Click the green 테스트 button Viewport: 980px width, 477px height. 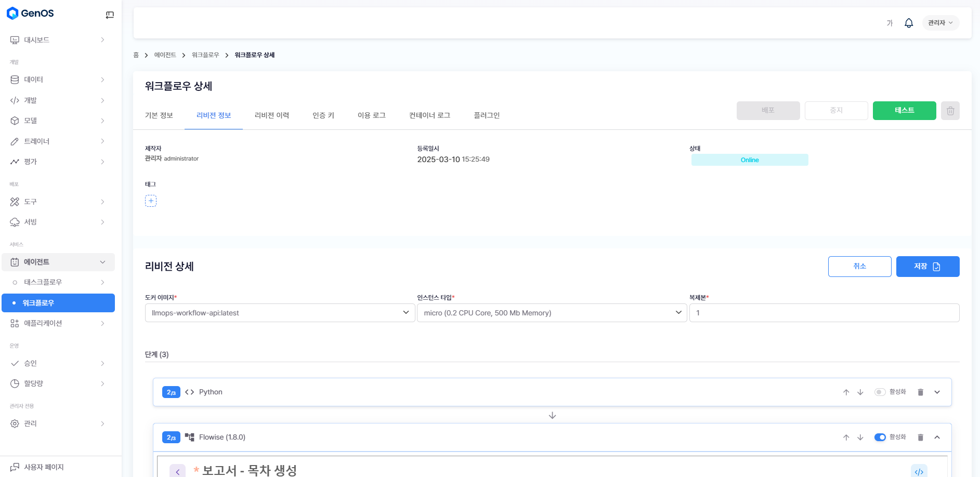point(904,111)
